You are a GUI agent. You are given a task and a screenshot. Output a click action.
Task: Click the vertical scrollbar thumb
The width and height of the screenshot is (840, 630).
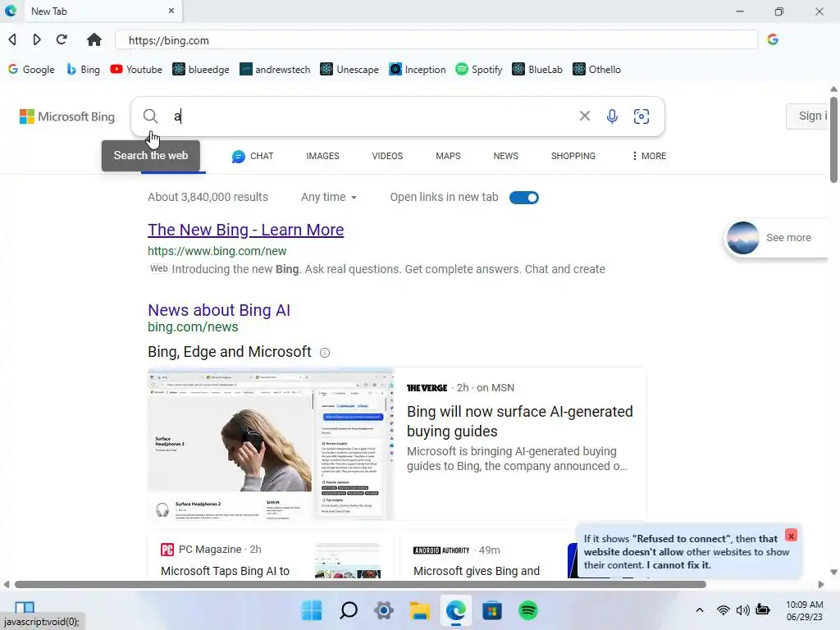pos(833,139)
